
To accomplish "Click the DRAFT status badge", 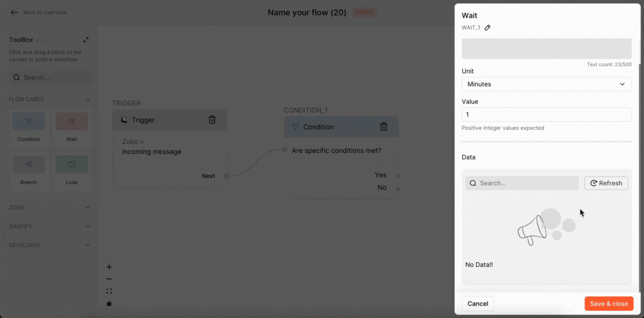I will tap(364, 12).
